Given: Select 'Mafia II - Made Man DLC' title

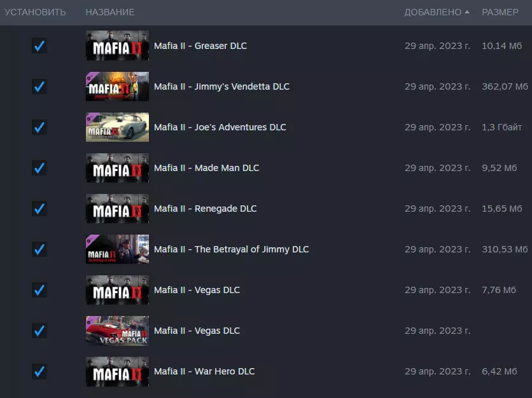Looking at the screenshot, I should (206, 168).
